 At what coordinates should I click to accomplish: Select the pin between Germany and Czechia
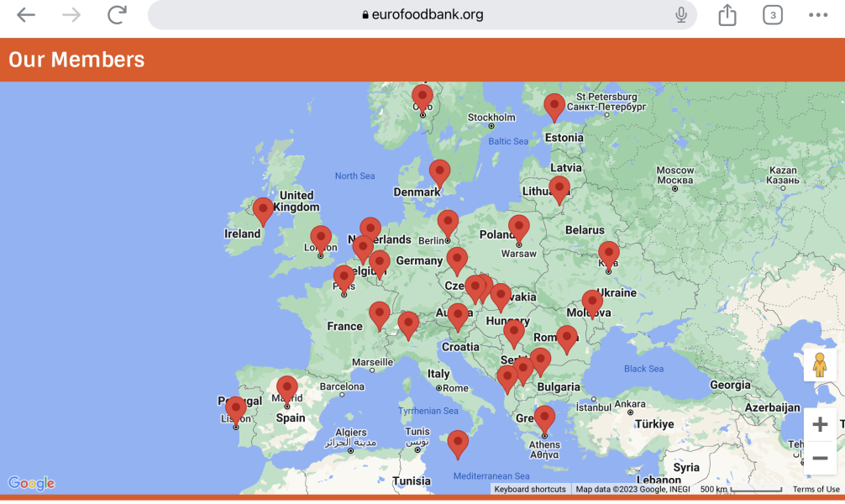tap(457, 261)
